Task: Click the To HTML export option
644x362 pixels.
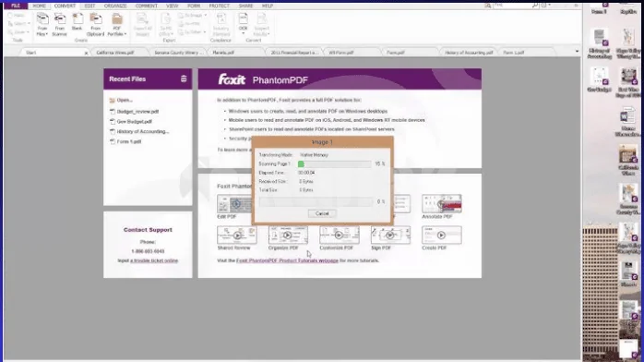Action: click(x=190, y=23)
